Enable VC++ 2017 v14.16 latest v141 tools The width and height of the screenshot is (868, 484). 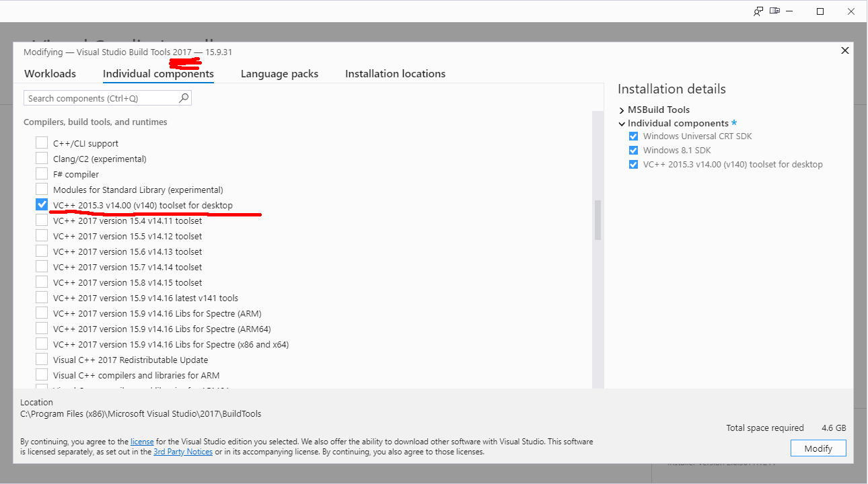coord(42,298)
